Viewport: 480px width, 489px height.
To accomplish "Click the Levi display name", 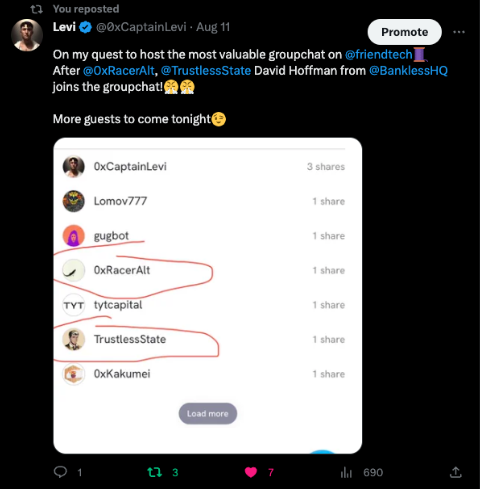I will (x=64, y=27).
